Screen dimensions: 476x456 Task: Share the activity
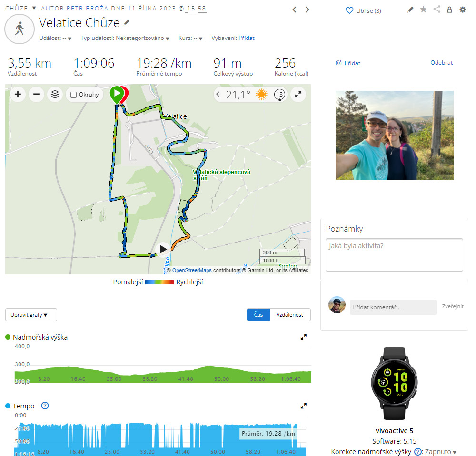436,9
